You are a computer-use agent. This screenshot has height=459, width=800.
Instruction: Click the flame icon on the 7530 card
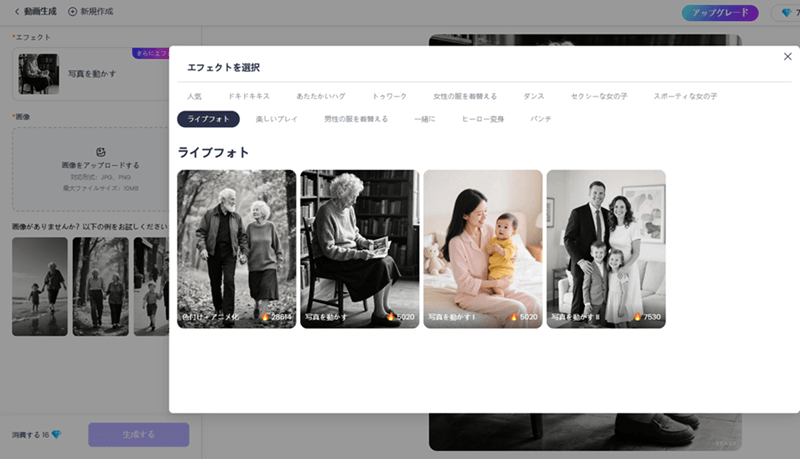(637, 317)
